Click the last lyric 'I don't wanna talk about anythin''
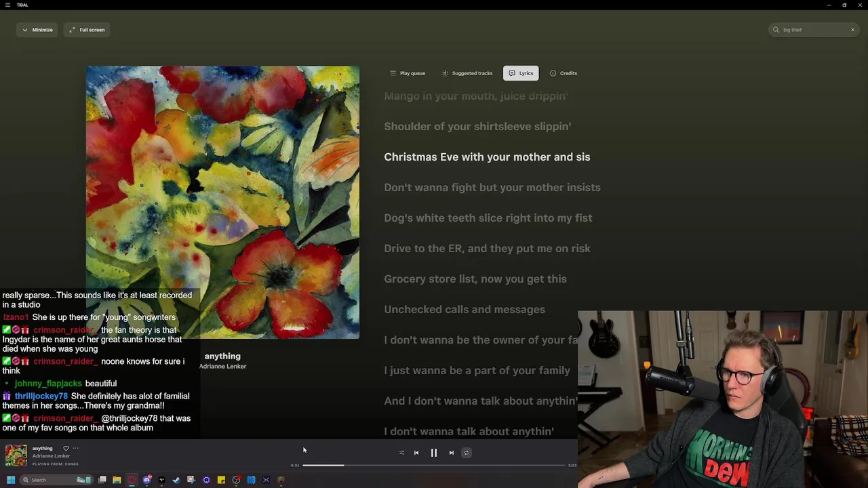The image size is (868, 488). [469, 431]
